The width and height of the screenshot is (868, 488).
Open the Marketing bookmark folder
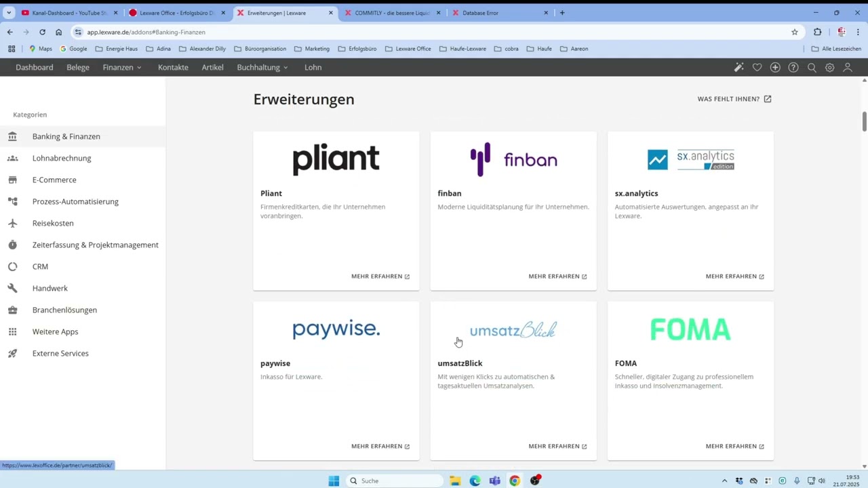click(x=312, y=49)
